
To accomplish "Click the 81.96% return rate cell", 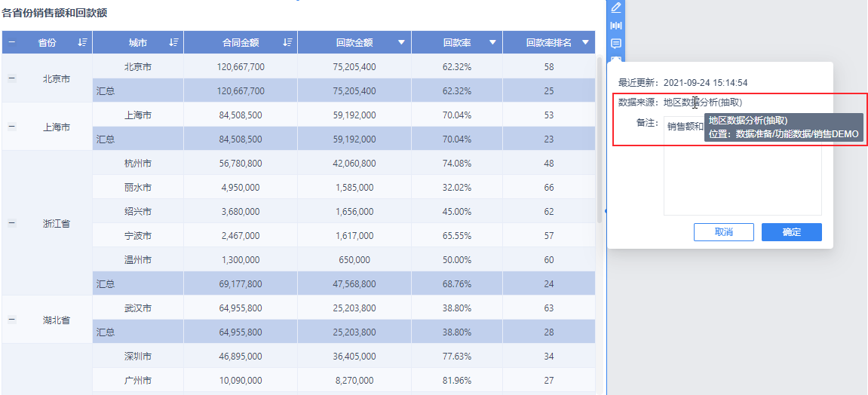I will [x=457, y=380].
